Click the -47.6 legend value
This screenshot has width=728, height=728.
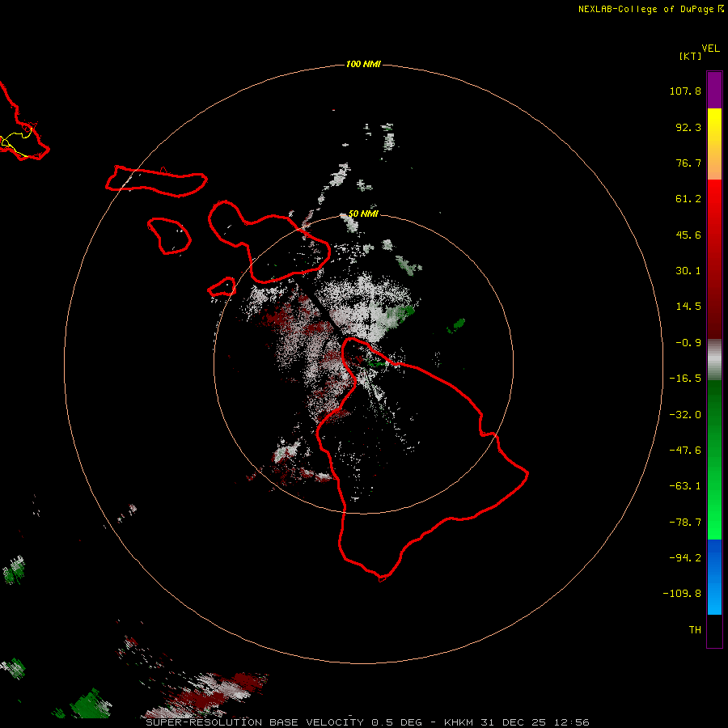pos(685,451)
